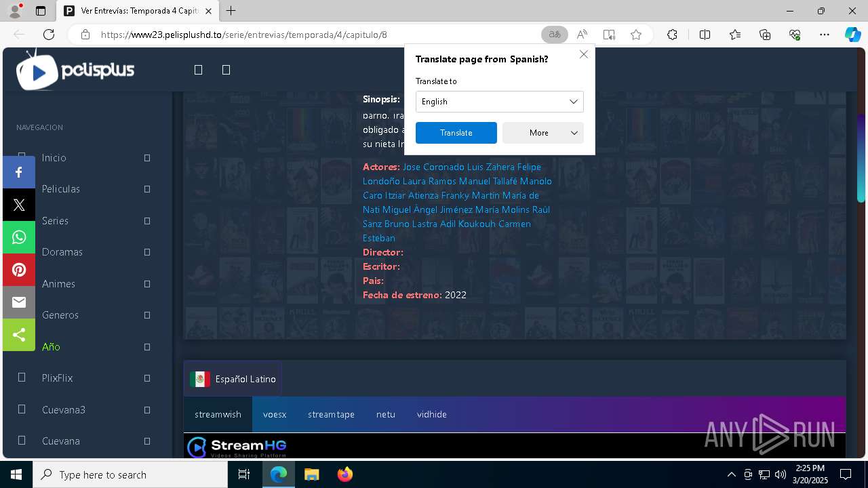Expand the Doramas submenu arrow

pos(147,252)
